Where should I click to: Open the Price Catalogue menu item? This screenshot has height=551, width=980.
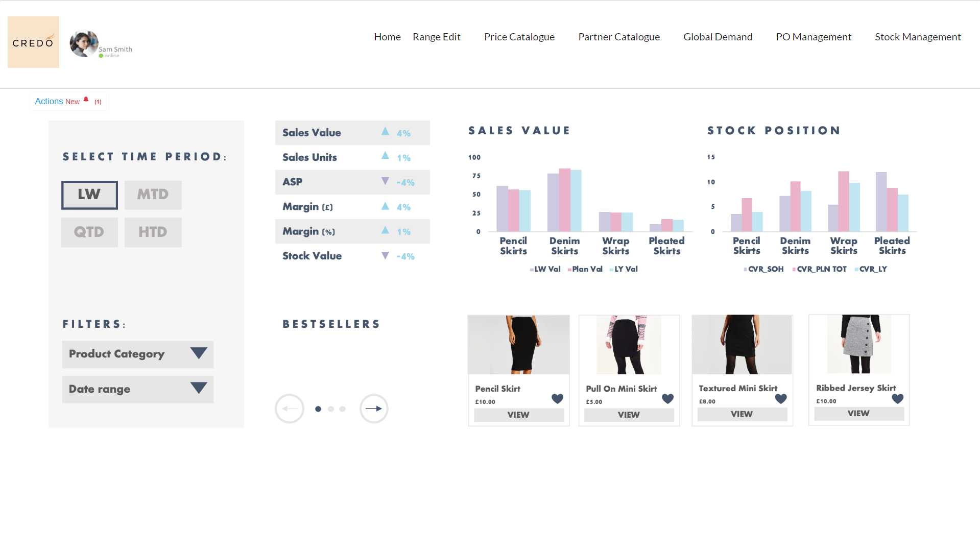click(519, 37)
